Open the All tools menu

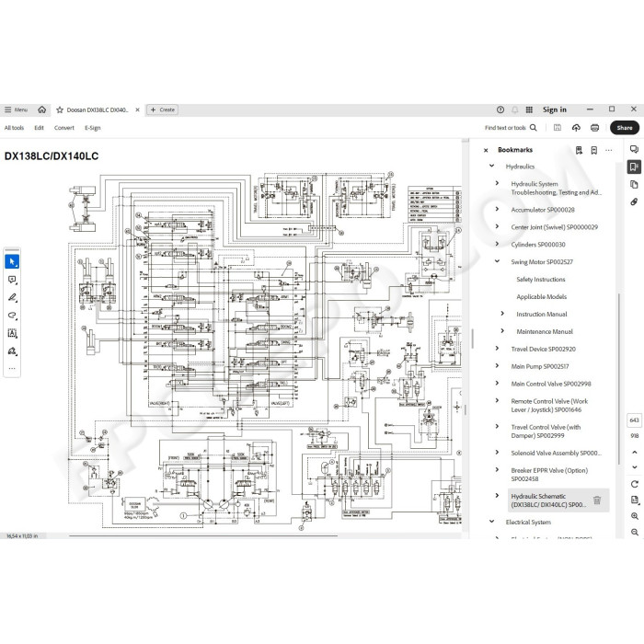tap(14, 128)
